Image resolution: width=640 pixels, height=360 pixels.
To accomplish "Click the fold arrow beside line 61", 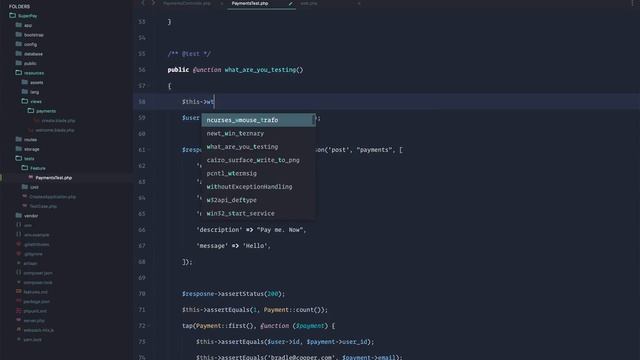I will [x=149, y=150].
